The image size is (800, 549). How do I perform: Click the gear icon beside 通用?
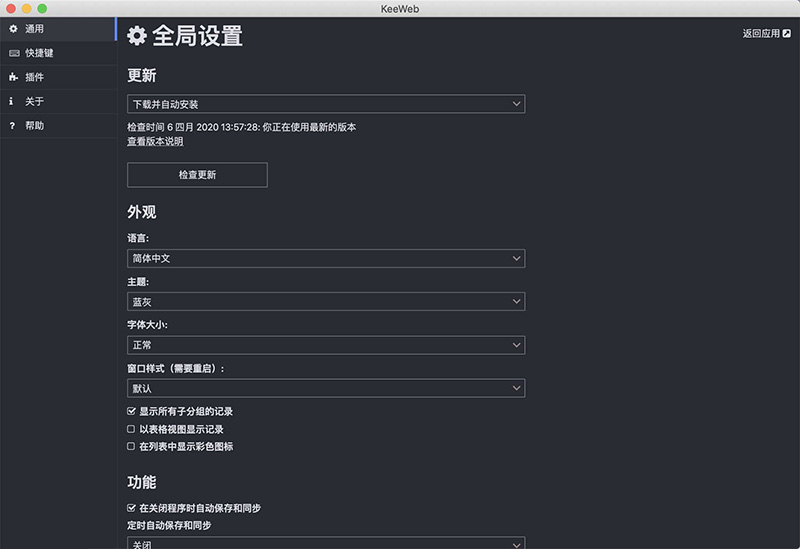pyautogui.click(x=13, y=29)
